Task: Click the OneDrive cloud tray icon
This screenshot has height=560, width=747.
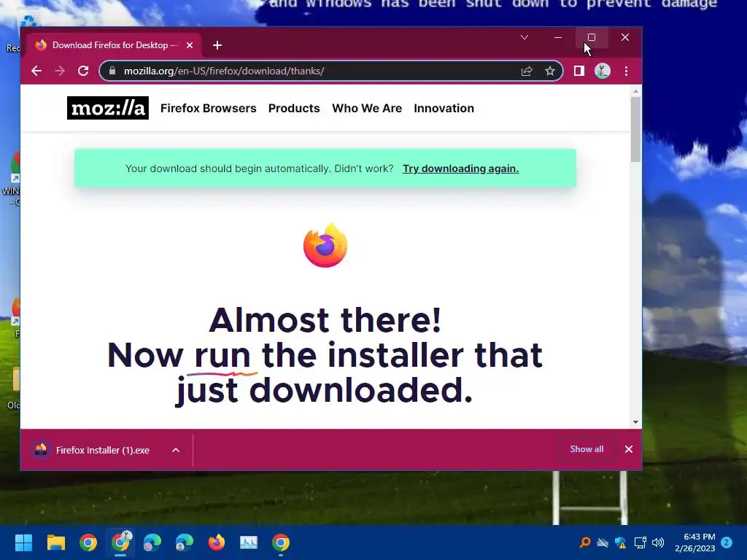Action: pyautogui.click(x=603, y=542)
